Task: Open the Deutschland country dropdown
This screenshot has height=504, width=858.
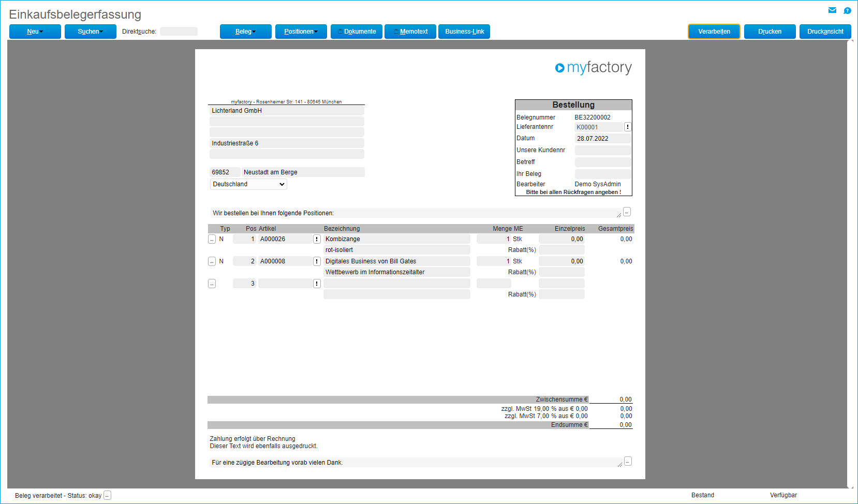Action: (x=248, y=184)
